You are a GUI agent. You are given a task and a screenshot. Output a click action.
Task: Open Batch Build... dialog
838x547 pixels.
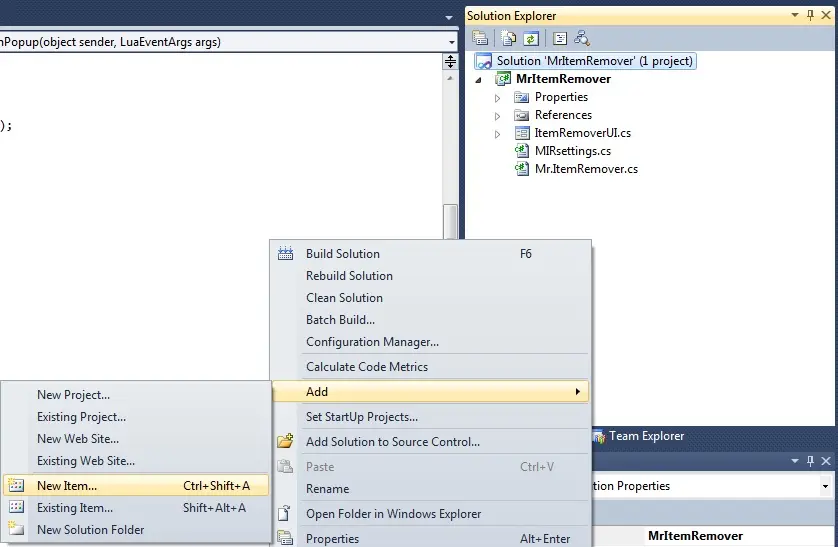[431, 319]
